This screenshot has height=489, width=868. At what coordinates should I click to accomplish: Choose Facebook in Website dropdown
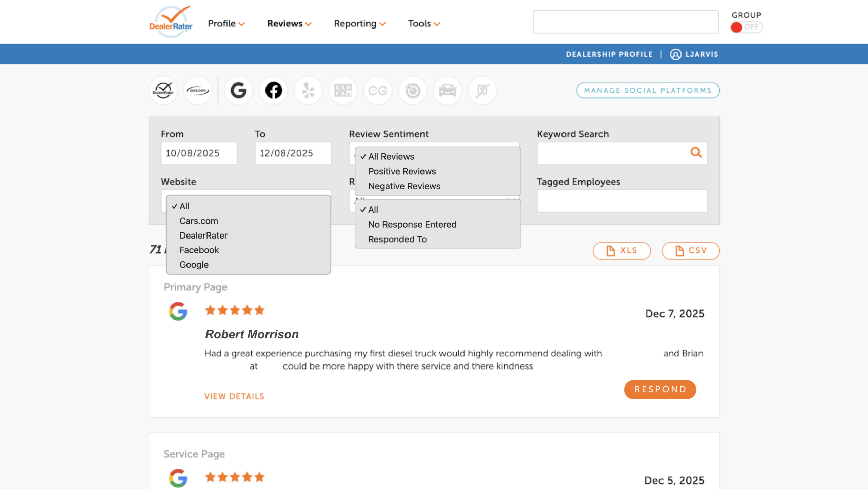249,250
